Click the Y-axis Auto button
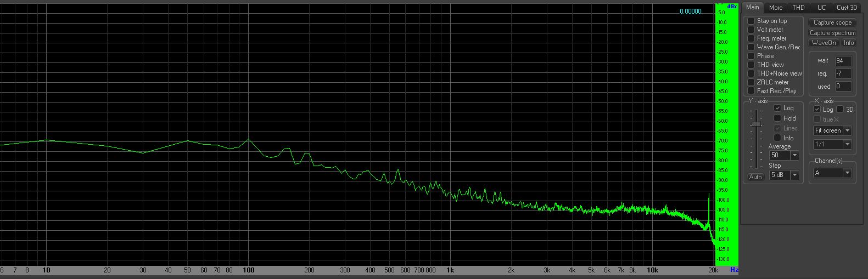 click(x=755, y=177)
